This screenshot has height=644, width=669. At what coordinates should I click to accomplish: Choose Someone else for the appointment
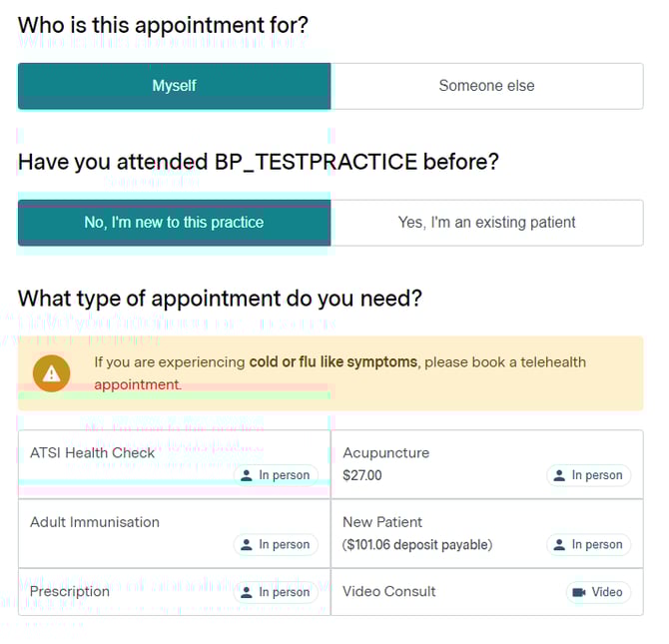[486, 86]
